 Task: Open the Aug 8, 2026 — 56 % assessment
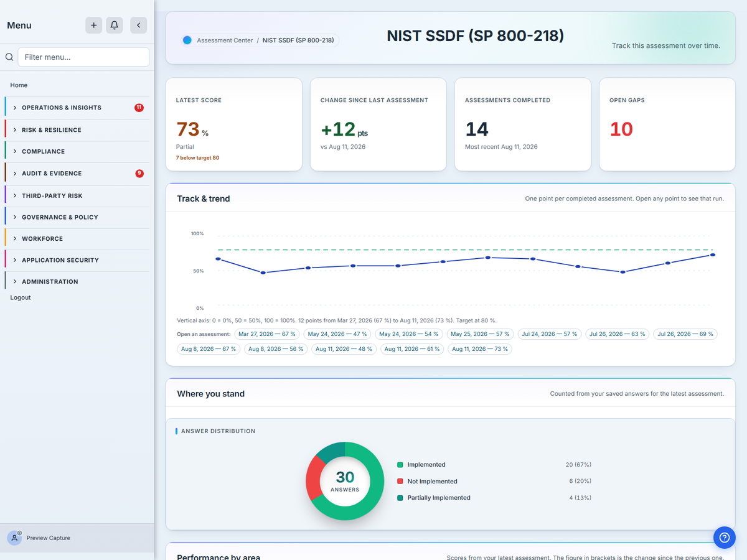(x=276, y=349)
